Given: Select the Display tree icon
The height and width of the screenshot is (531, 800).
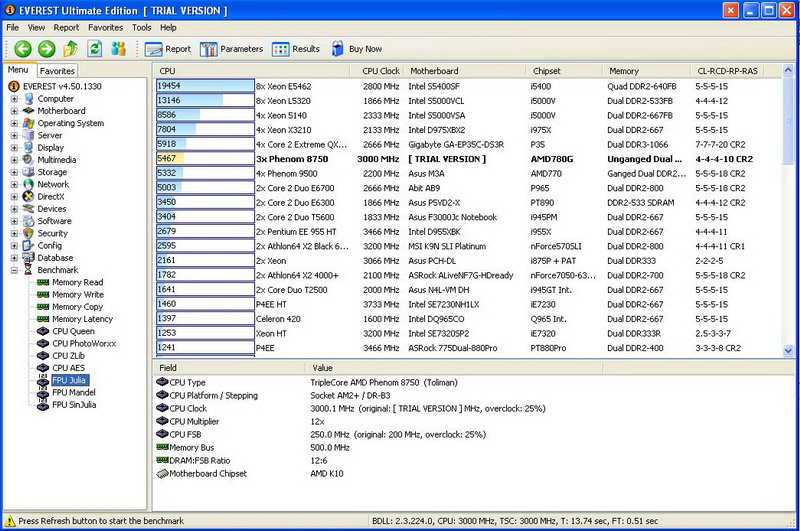Looking at the screenshot, I should 29,147.
